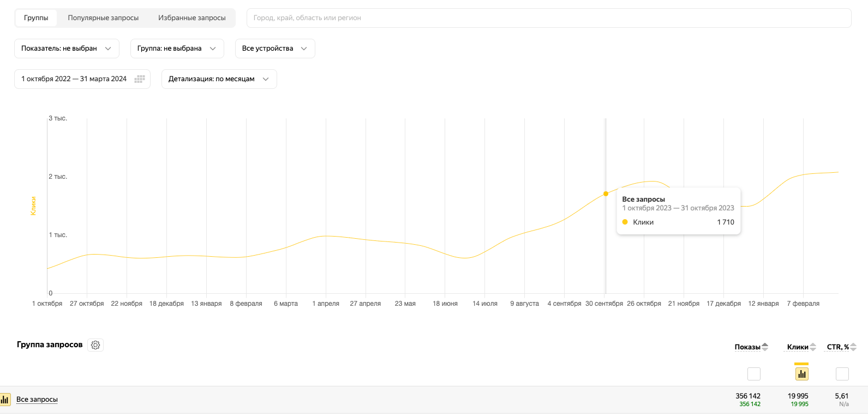Switch to the Популярные запросы tab
This screenshot has width=868, height=417.
[x=103, y=18]
